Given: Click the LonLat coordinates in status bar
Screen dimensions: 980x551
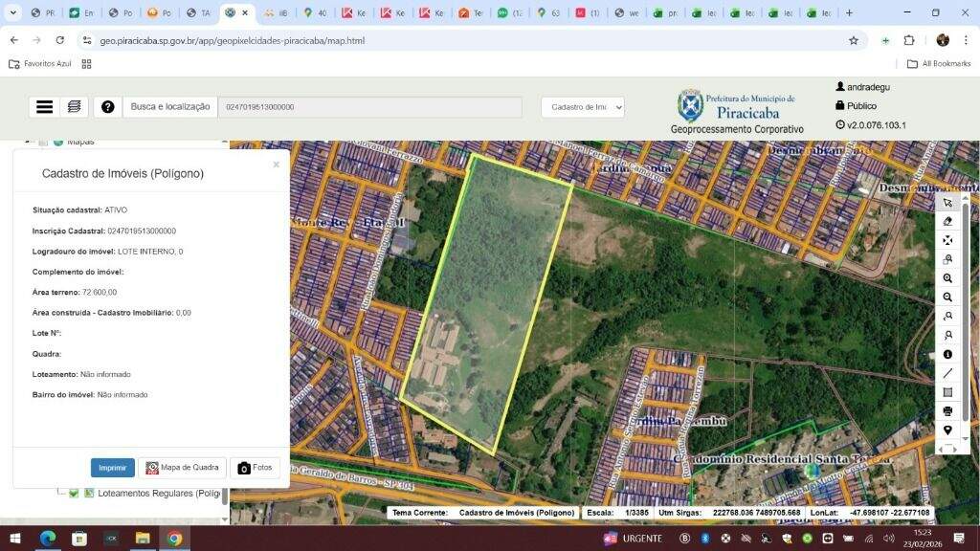Looking at the screenshot, I should pos(889,513).
